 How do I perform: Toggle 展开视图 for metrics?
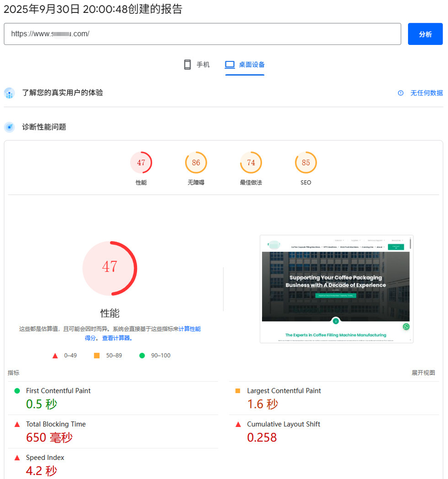click(423, 373)
